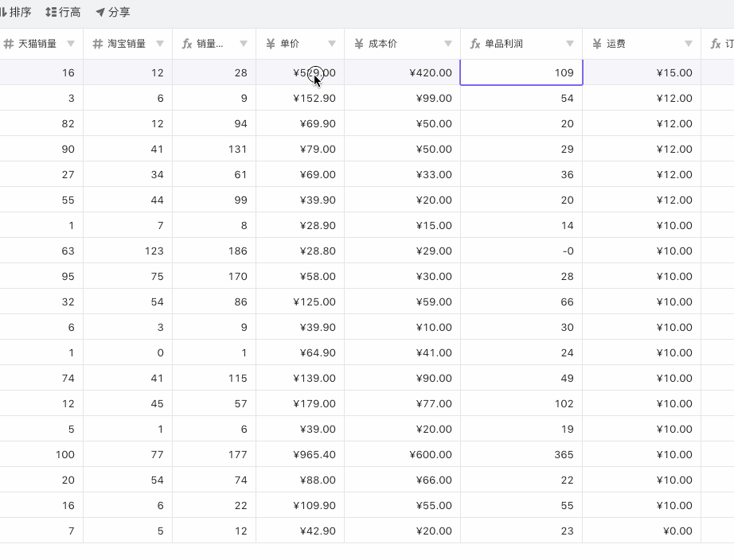Image resolution: width=734 pixels, height=560 pixels.
Task: Select the ¥0.00 cell in 运费
Action: point(641,531)
